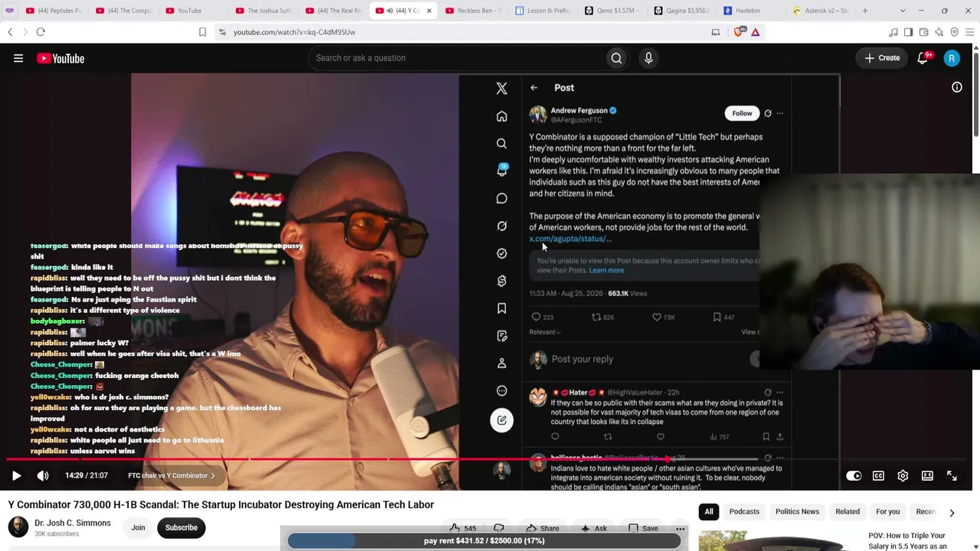Click the X Home icon in the video
The width and height of the screenshot is (980, 551).
(x=501, y=116)
